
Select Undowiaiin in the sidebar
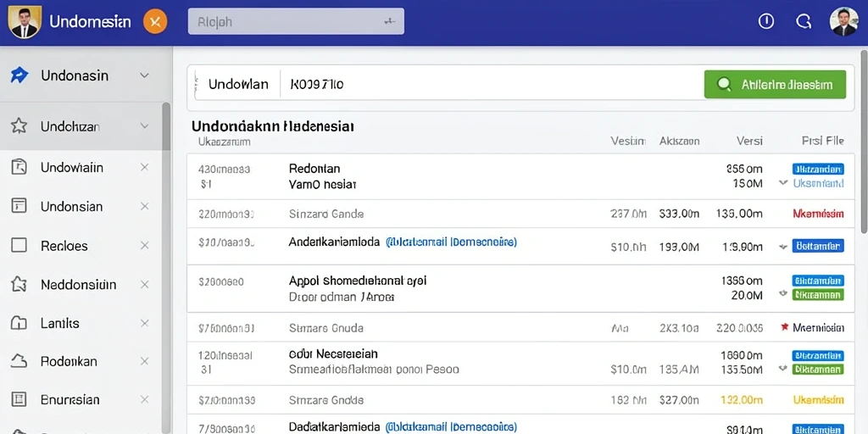(72, 167)
